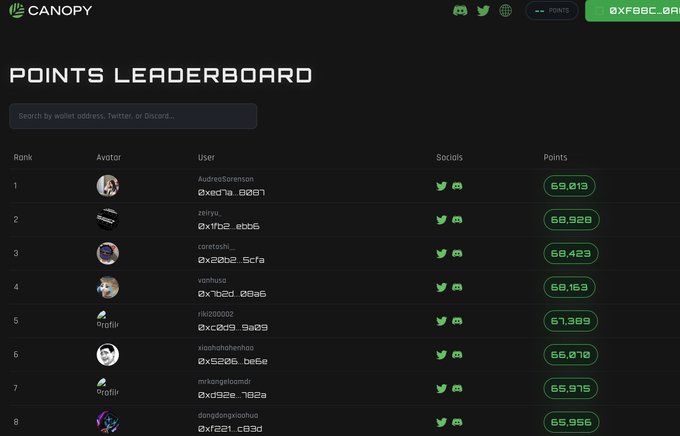Click the username xiaohahahenhao
Image resolution: width=680 pixels, height=436 pixels.
pos(226,348)
